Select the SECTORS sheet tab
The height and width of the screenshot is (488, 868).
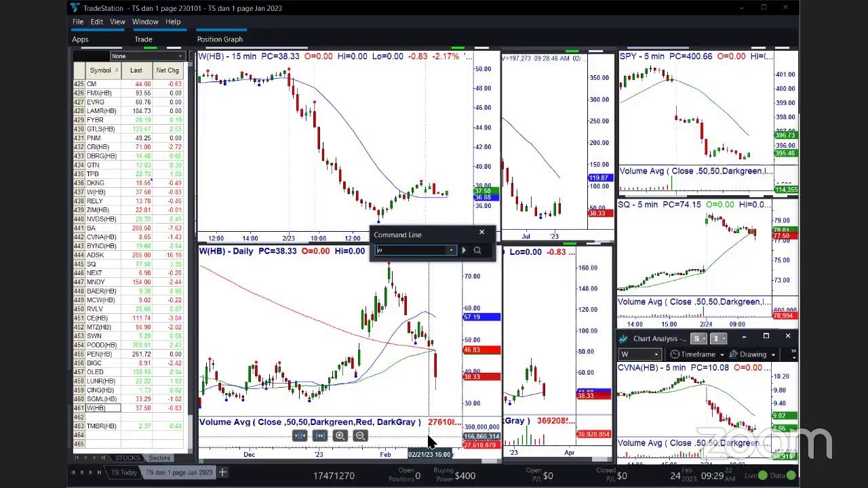point(159,458)
